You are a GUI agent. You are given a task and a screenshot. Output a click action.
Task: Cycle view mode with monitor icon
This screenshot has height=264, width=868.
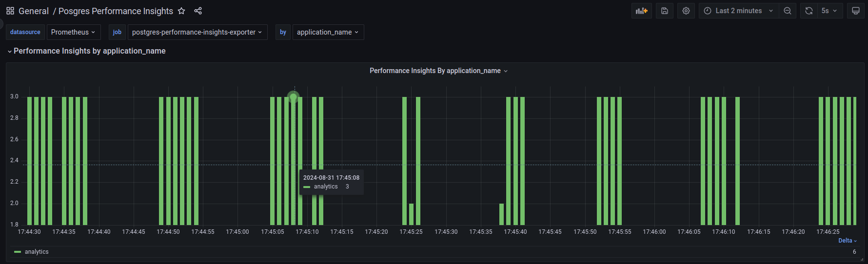(x=856, y=11)
